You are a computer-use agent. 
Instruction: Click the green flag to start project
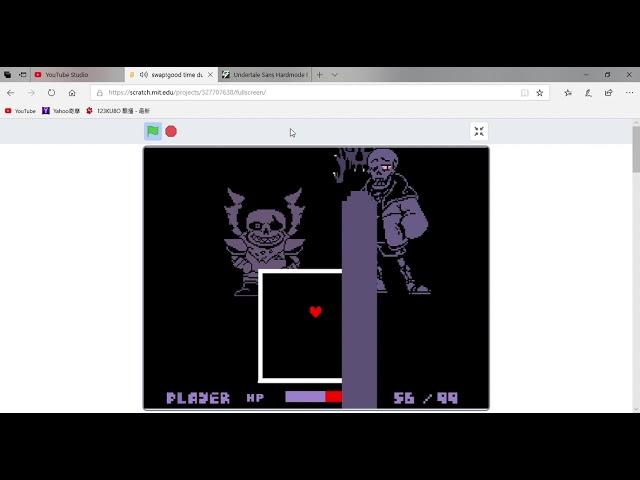153,131
